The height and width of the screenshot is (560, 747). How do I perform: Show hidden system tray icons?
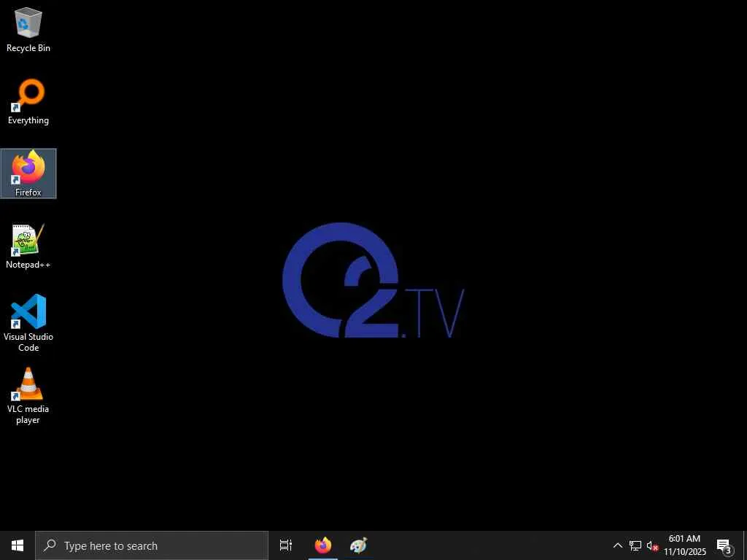(x=617, y=545)
